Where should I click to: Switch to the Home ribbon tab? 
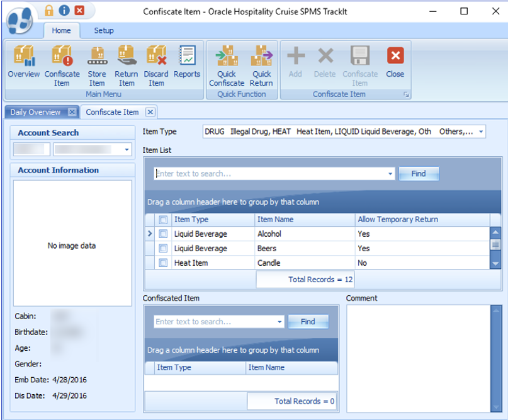coord(61,30)
